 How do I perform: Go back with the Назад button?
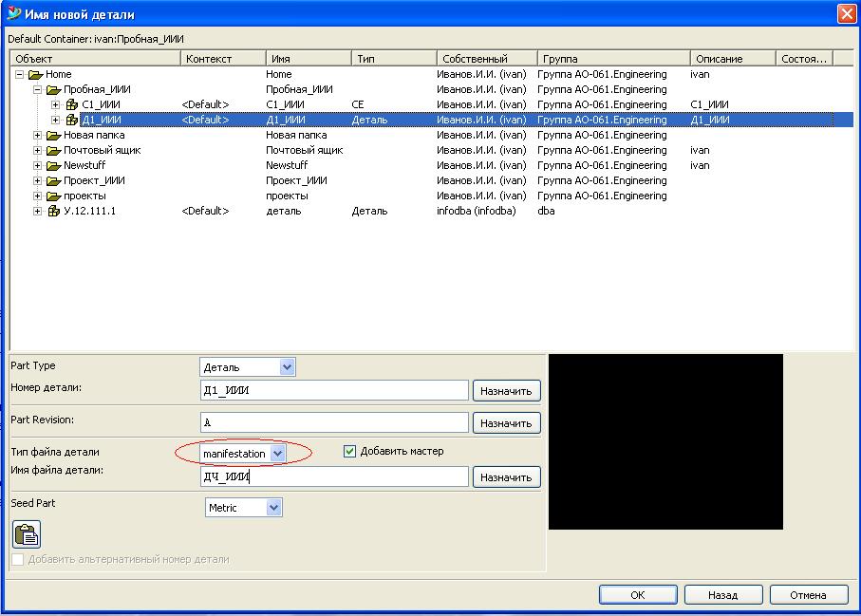(723, 595)
